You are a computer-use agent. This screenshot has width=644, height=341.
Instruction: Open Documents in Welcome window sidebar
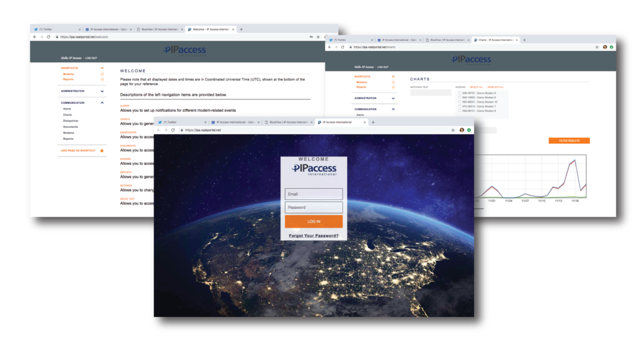tap(70, 127)
